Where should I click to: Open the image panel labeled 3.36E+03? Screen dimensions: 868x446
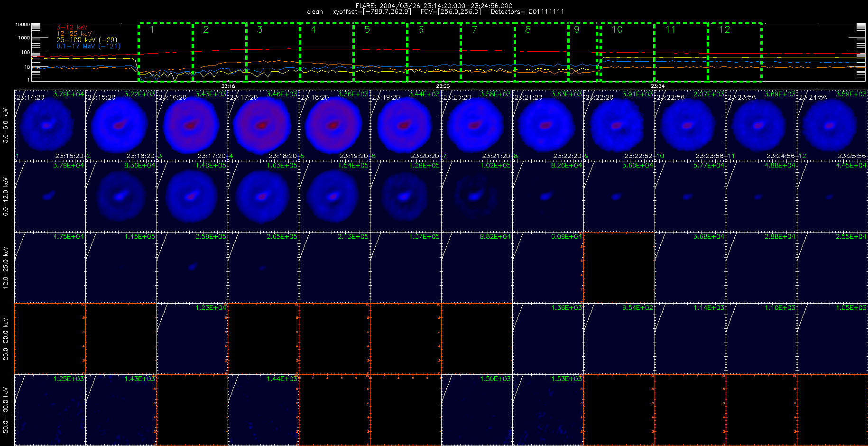tap(334, 125)
